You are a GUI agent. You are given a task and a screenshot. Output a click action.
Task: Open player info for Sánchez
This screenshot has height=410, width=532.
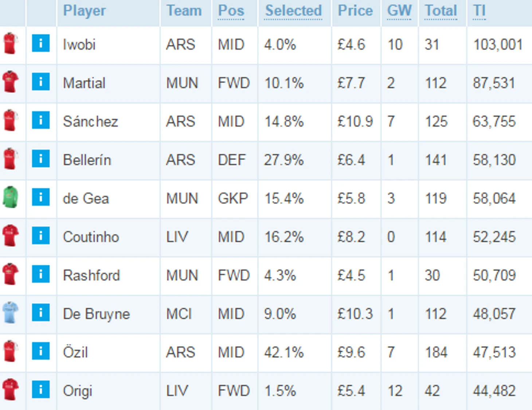coord(41,120)
